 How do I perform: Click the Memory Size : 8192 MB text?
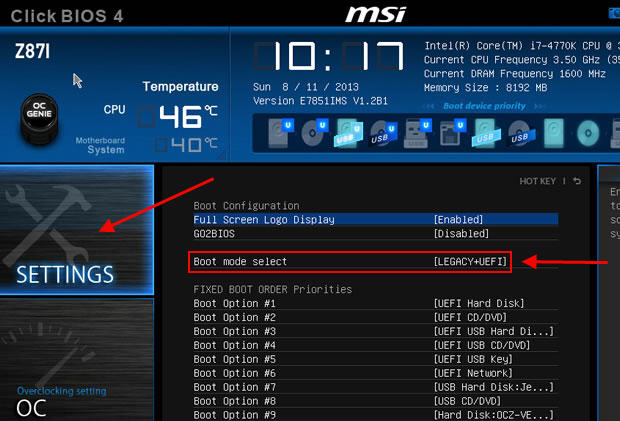coord(486,87)
